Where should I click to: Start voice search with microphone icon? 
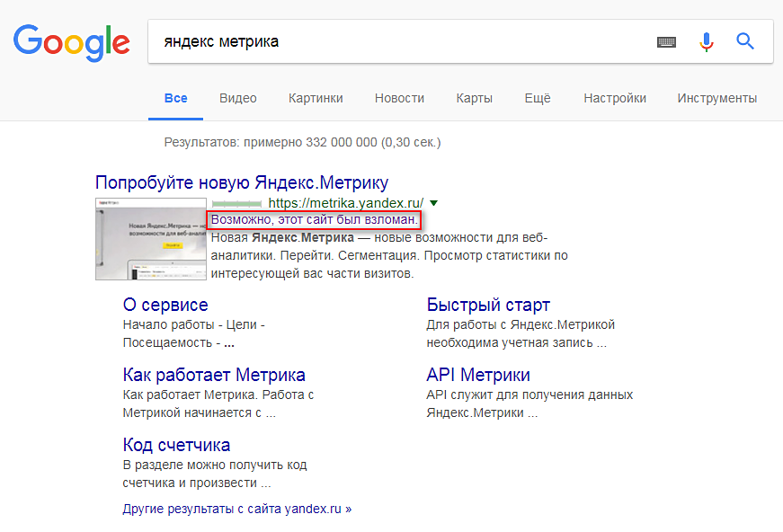(707, 41)
